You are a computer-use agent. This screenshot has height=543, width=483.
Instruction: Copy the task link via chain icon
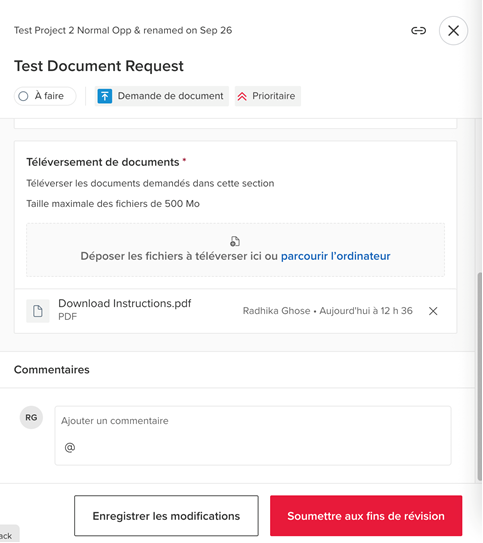click(418, 31)
